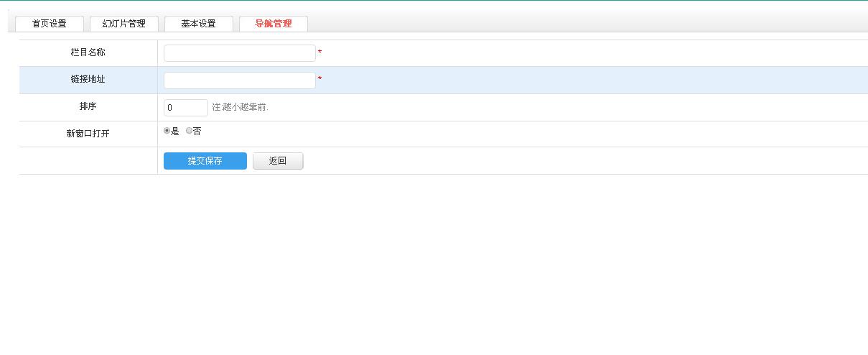Focus the 栏目名称 input field

[x=240, y=53]
